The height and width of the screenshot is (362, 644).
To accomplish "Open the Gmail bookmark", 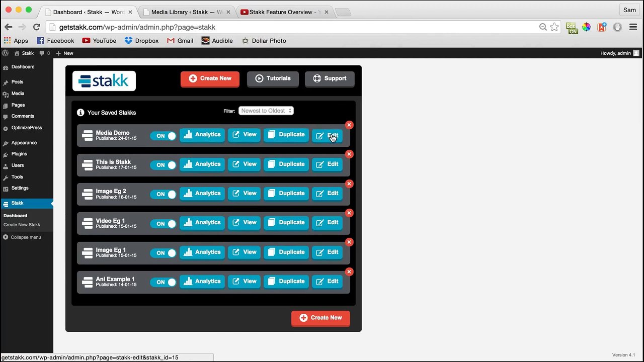I will [180, 41].
